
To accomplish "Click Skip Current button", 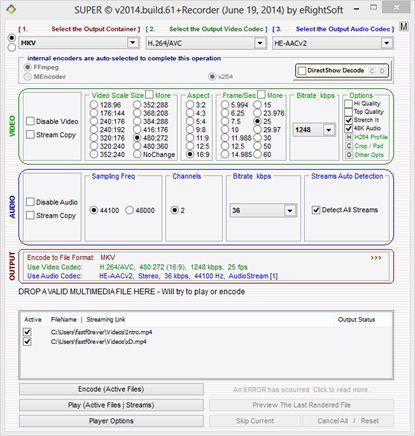I will point(255,421).
